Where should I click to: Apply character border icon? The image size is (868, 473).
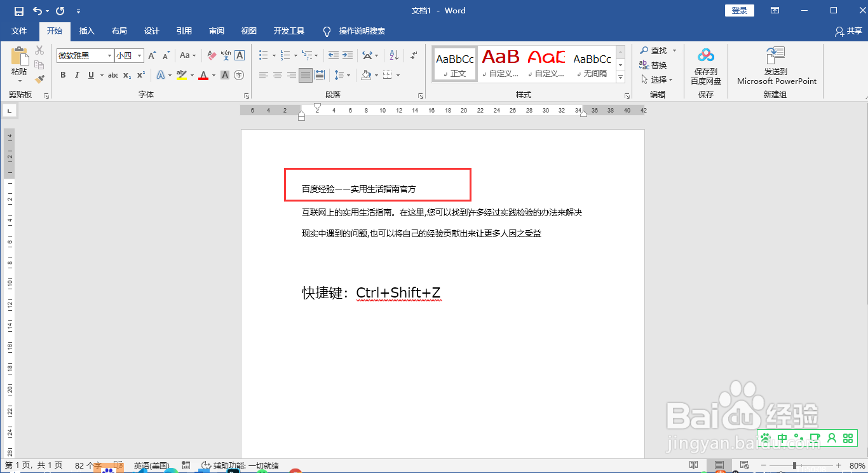tap(240, 56)
